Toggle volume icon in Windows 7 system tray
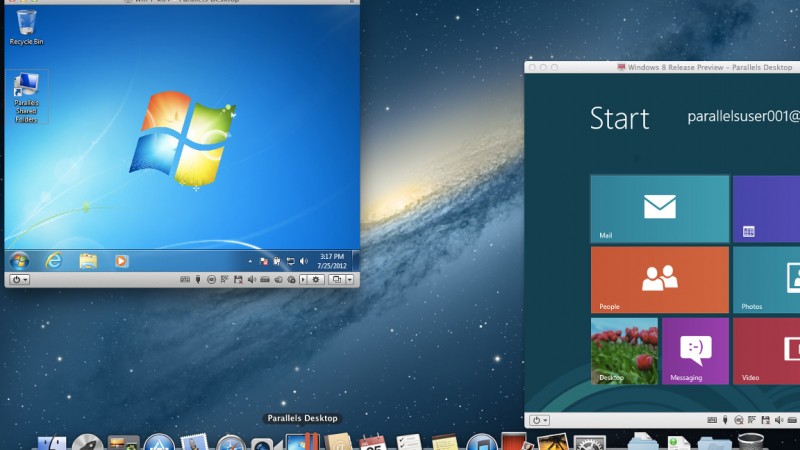800x450 pixels. [x=303, y=261]
